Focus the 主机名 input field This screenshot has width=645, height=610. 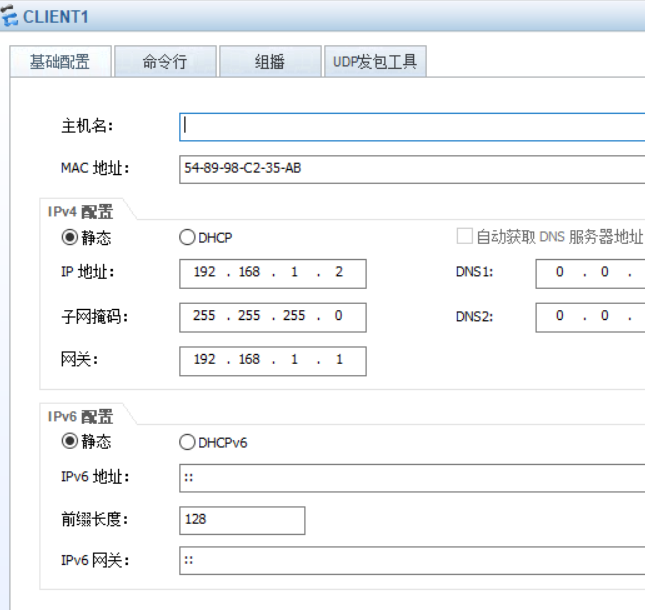pyautogui.click(x=412, y=127)
